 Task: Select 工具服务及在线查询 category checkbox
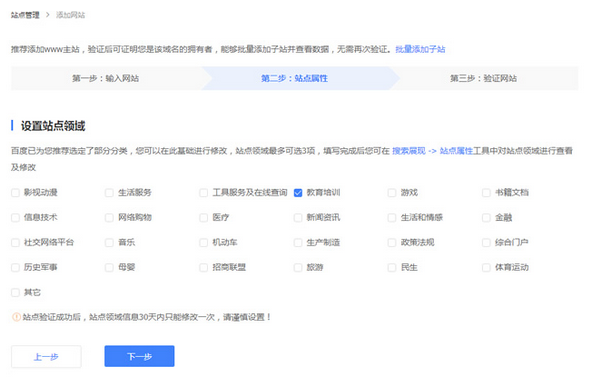click(x=204, y=193)
